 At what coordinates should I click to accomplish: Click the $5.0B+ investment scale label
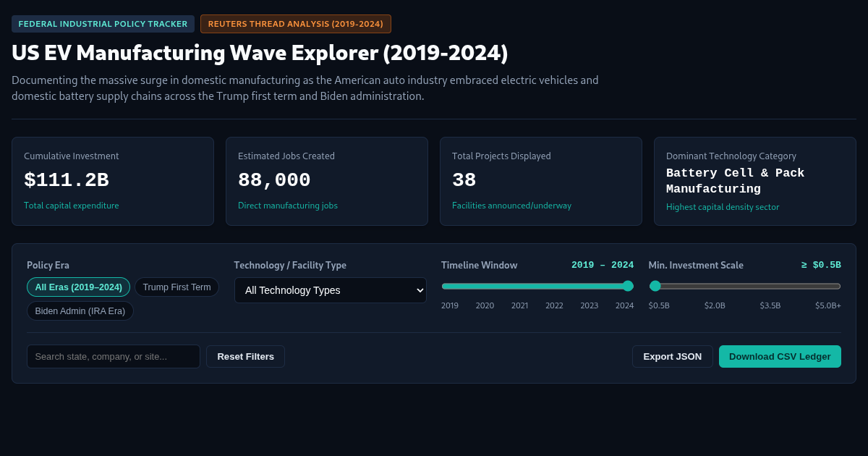[x=828, y=305]
